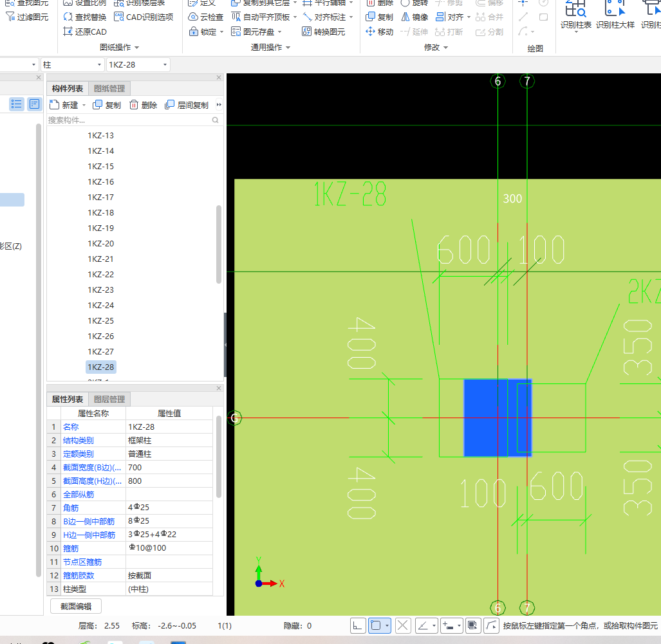Click property list vertical scrollbar
661x644 pixels.
click(218, 457)
